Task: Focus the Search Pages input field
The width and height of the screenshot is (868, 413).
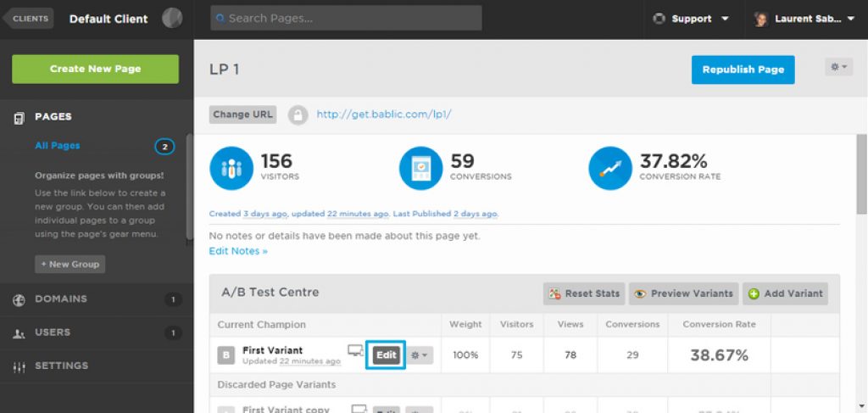Action: pyautogui.click(x=348, y=18)
